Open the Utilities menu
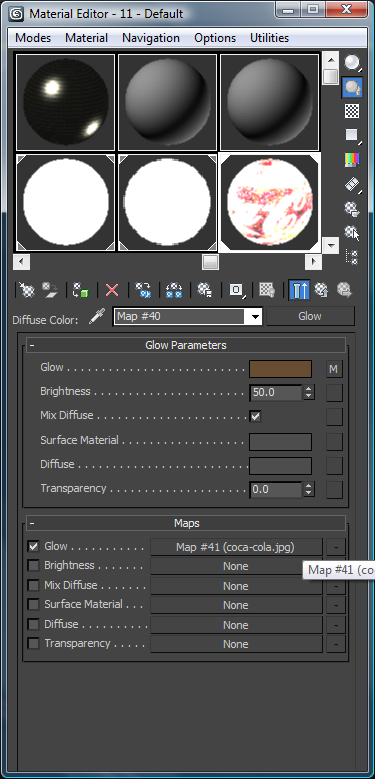Viewport: 375px width, 779px height. [x=270, y=38]
